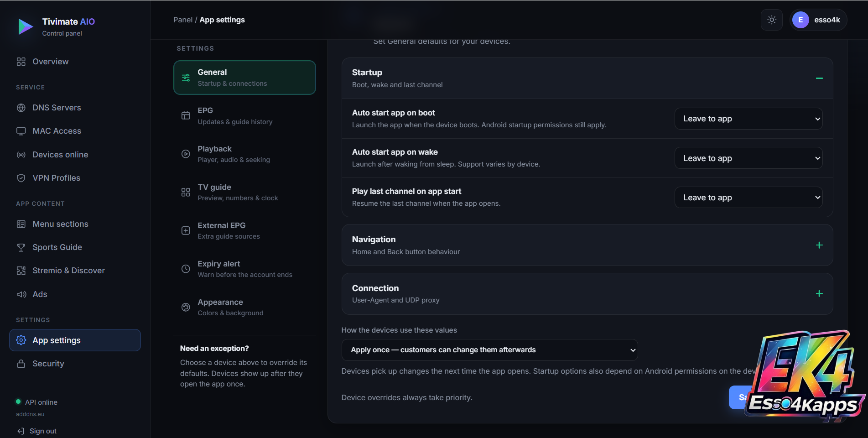Open Sports Guide page
The width and height of the screenshot is (868, 438).
pyautogui.click(x=75, y=247)
